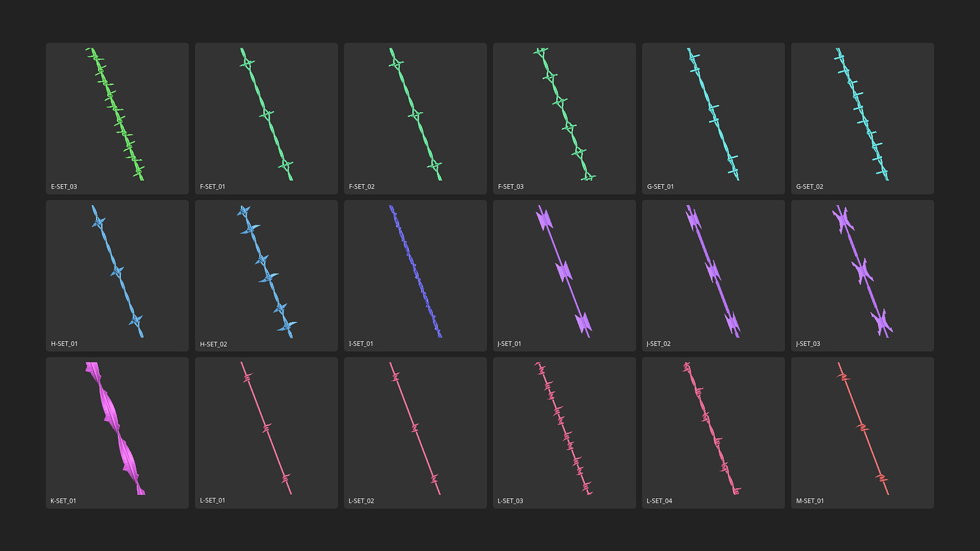This screenshot has width=980, height=551.
Task: Select the J-SET_03 purple wire thumbnail
Action: pyautogui.click(x=862, y=275)
